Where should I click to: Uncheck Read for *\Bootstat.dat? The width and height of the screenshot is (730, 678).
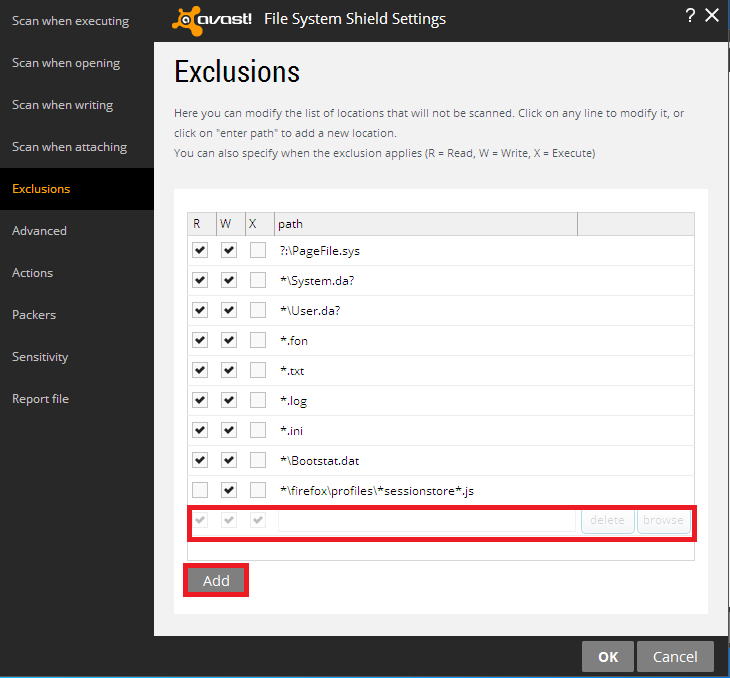tap(200, 460)
